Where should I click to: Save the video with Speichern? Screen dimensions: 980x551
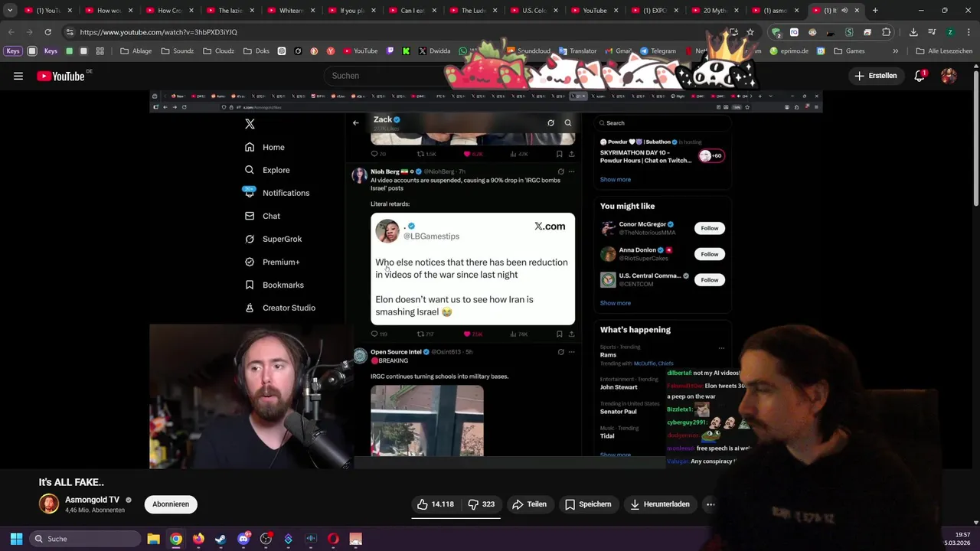point(588,504)
